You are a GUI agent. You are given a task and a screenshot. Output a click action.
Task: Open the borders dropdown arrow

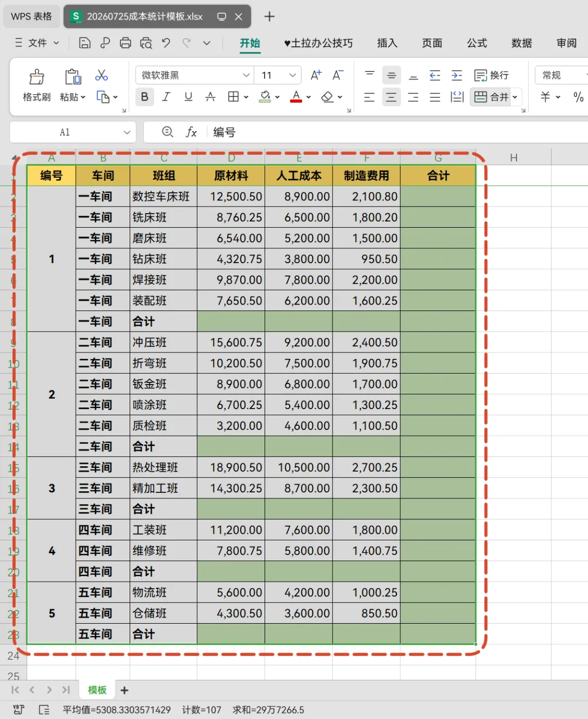coord(246,97)
